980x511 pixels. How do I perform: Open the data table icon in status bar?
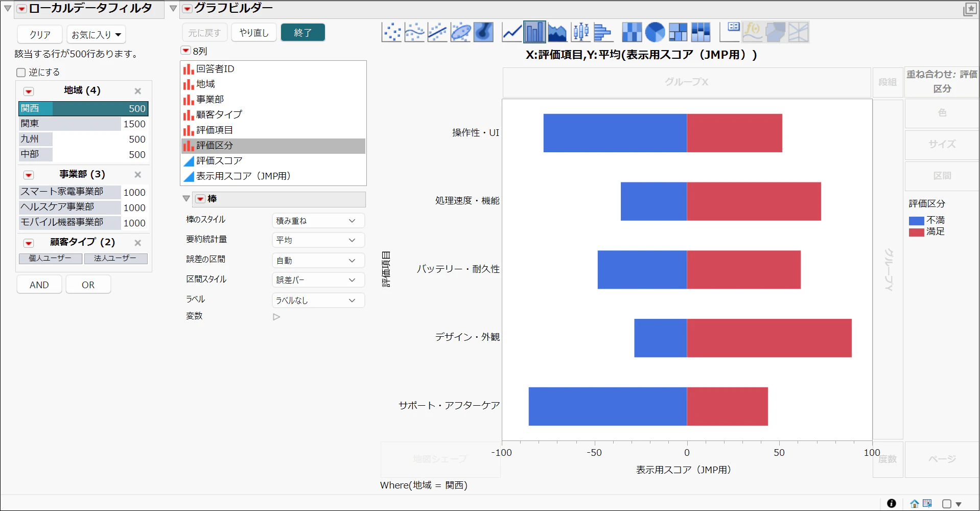coord(927,503)
